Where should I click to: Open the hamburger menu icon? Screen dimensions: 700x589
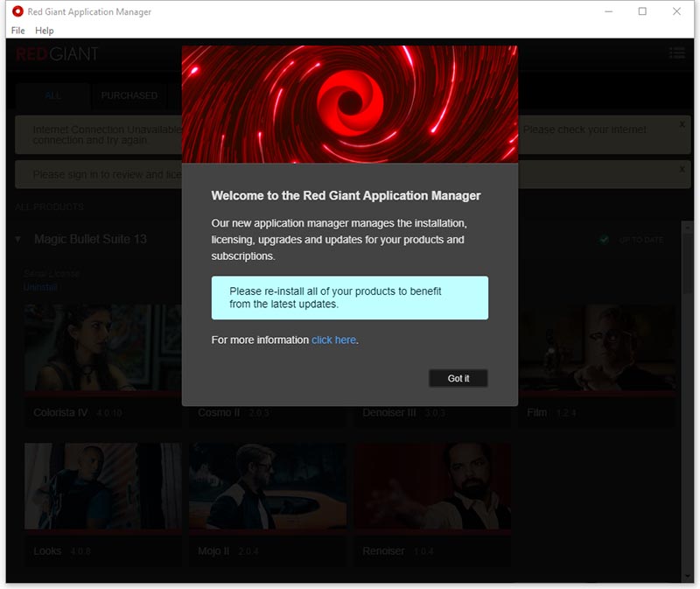pos(676,53)
